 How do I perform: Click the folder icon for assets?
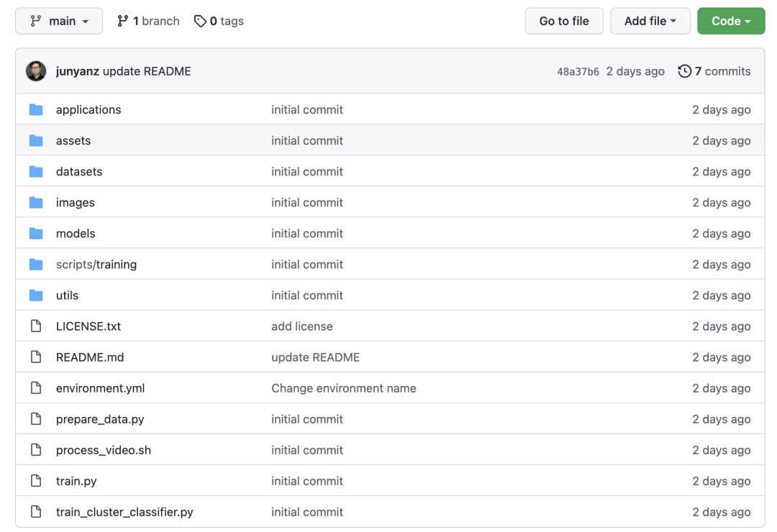(36, 141)
